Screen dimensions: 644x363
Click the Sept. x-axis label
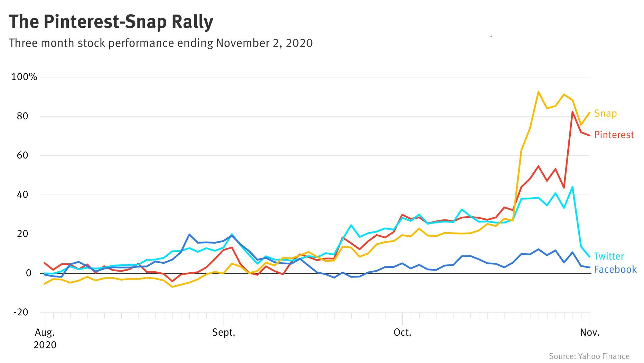(224, 333)
